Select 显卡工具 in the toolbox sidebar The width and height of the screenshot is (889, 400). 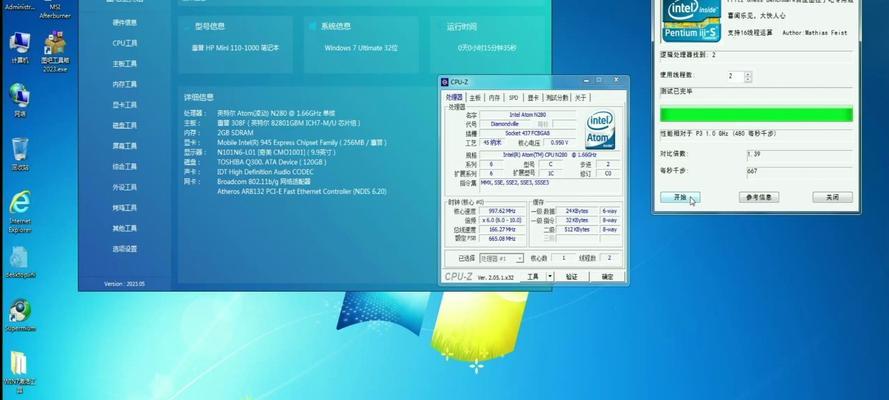pos(125,105)
